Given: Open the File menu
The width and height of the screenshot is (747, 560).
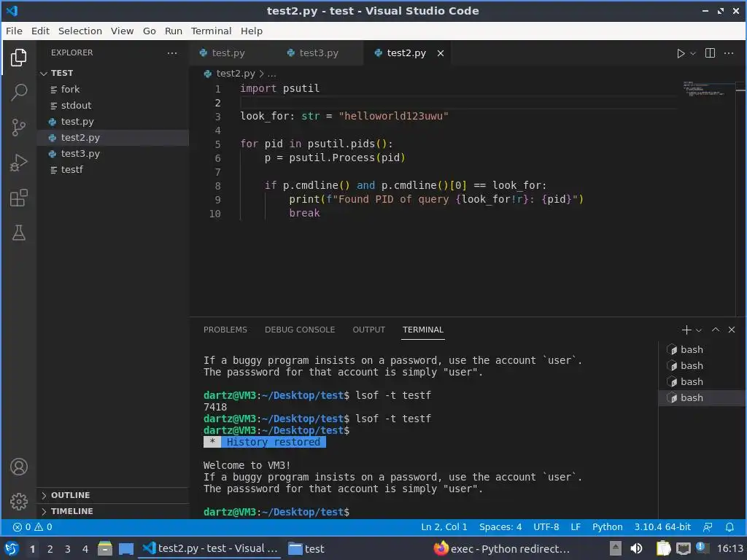Looking at the screenshot, I should [x=14, y=31].
